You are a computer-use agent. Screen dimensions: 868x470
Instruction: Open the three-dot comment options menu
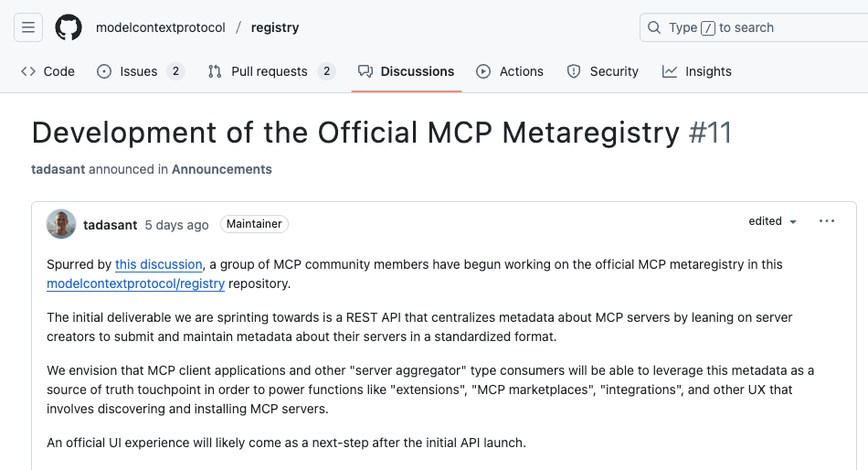pos(827,221)
